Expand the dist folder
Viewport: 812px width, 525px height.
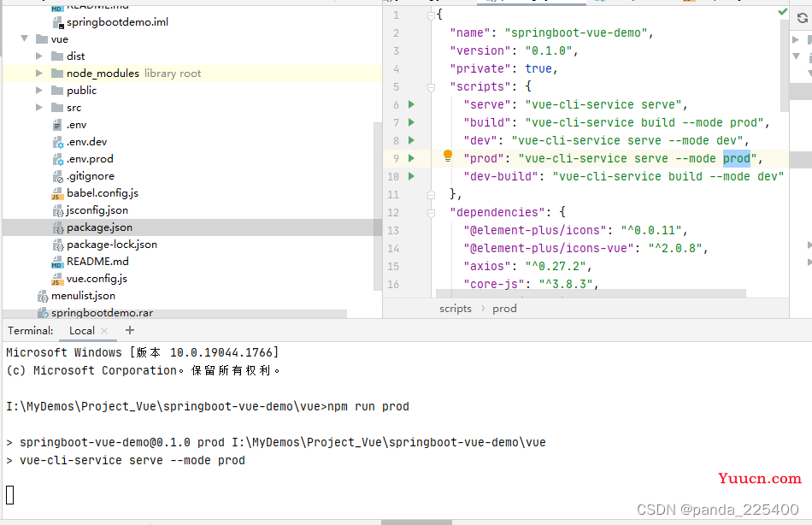point(39,56)
